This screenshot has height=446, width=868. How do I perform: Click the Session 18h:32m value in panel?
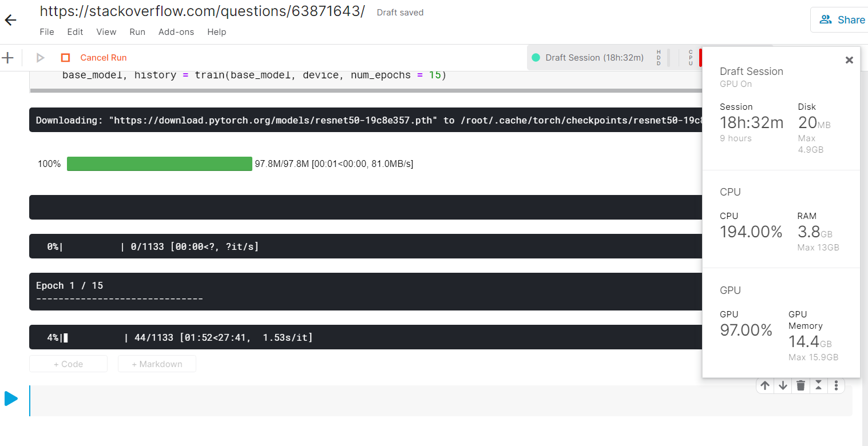pos(751,122)
